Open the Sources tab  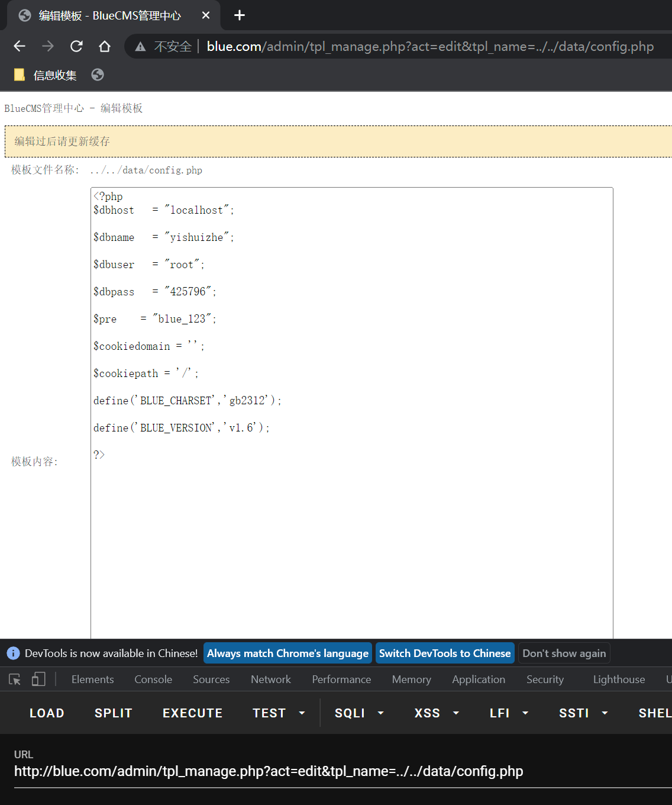pyautogui.click(x=211, y=680)
